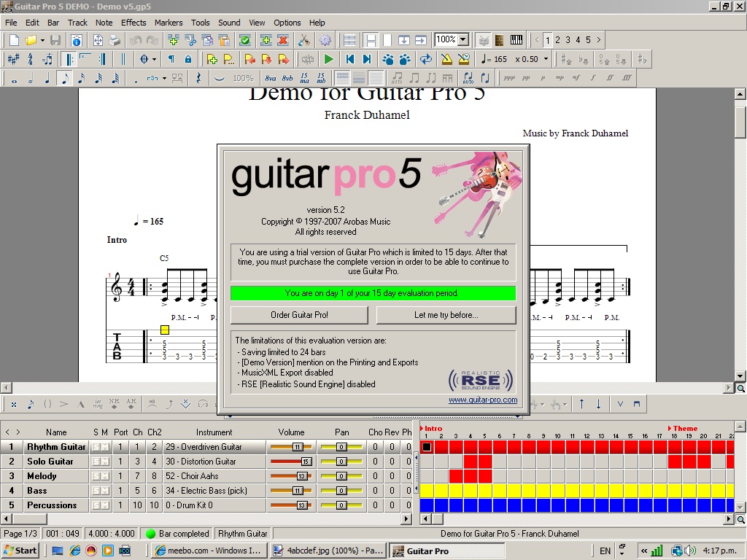Toggle Mute for Percussions track
The width and height of the screenshot is (747, 560).
click(x=105, y=505)
